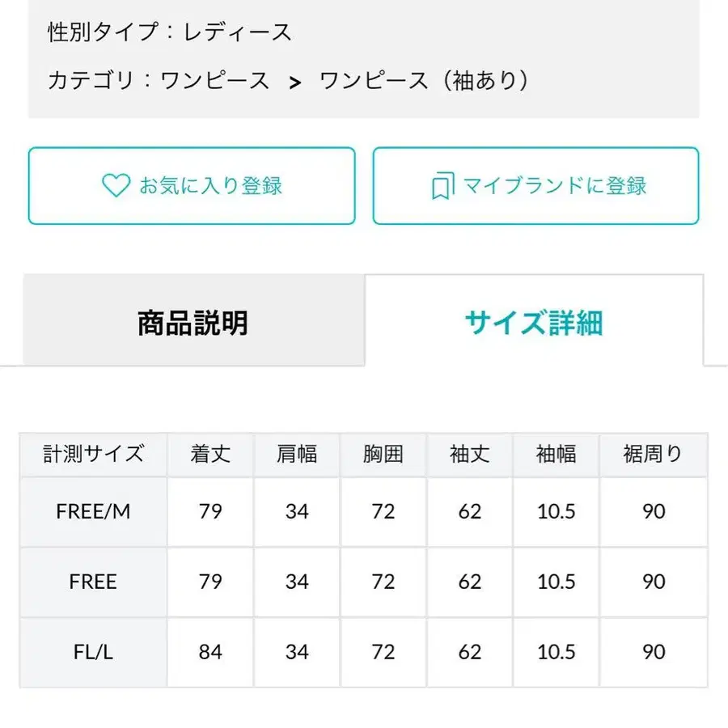
Task: Switch to the 商品説明 tab
Action: (x=194, y=321)
